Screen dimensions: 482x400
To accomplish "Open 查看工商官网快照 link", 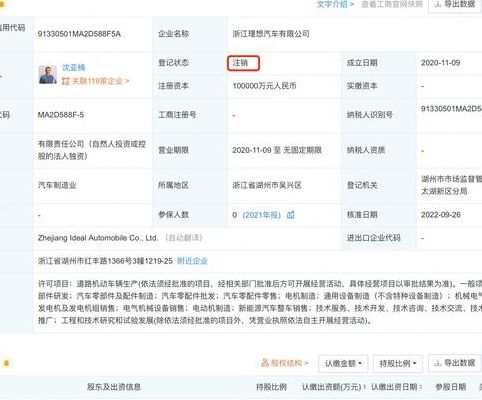I will pos(392,4).
